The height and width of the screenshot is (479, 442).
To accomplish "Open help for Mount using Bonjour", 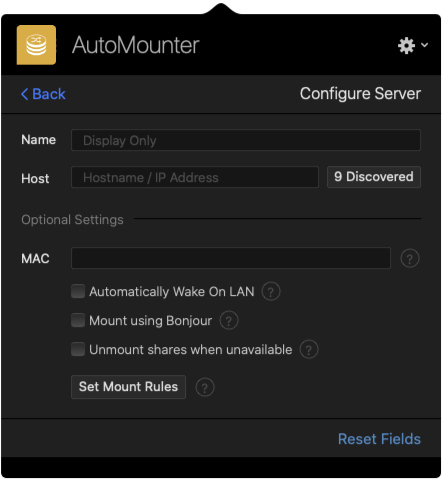I will 229,321.
